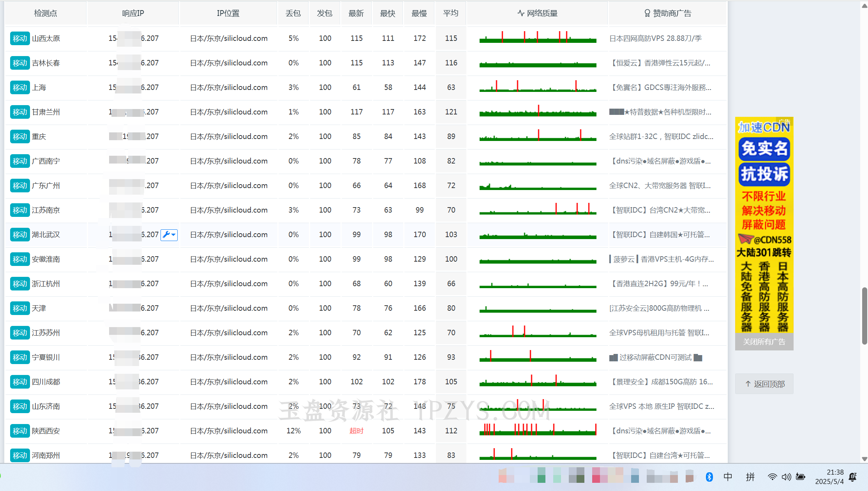Click the 移动 badge for 浙江杭州
Image resolution: width=868 pixels, height=491 pixels.
(20, 284)
